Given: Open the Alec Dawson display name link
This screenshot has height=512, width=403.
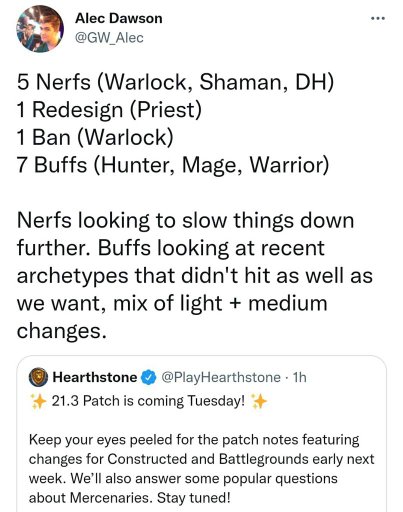Looking at the screenshot, I should [x=119, y=18].
